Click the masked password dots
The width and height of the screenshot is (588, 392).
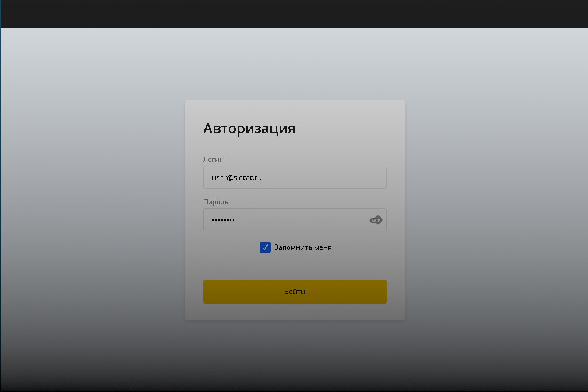tap(223, 220)
